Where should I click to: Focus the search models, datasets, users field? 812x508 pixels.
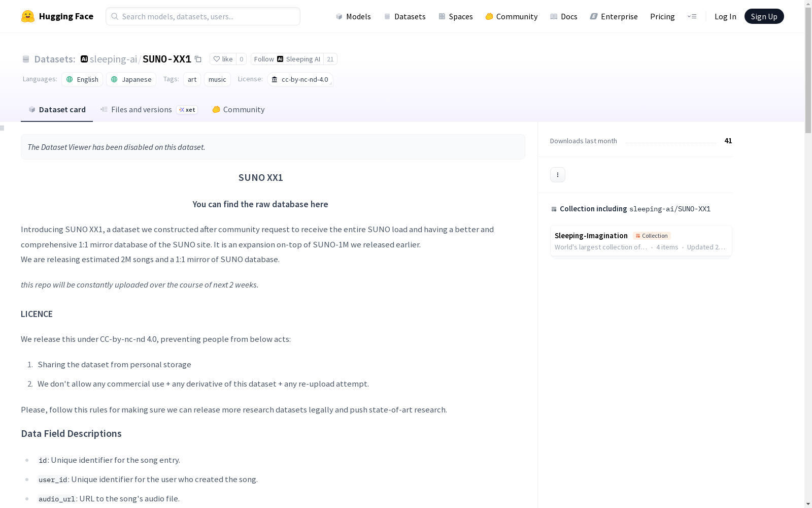point(203,16)
